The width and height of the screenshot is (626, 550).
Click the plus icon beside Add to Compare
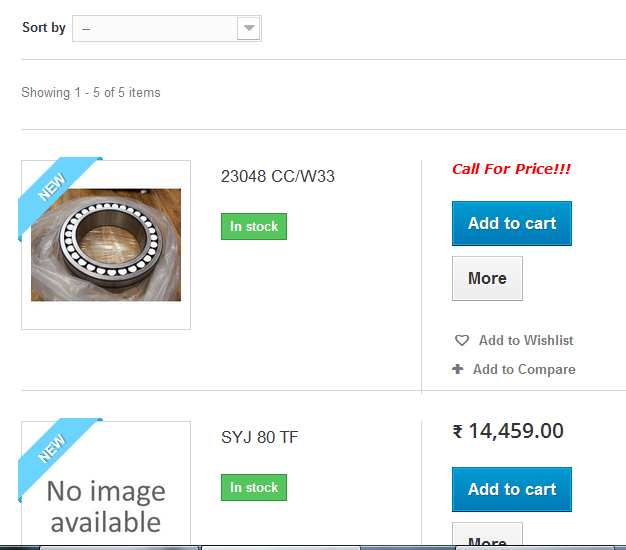click(x=458, y=369)
